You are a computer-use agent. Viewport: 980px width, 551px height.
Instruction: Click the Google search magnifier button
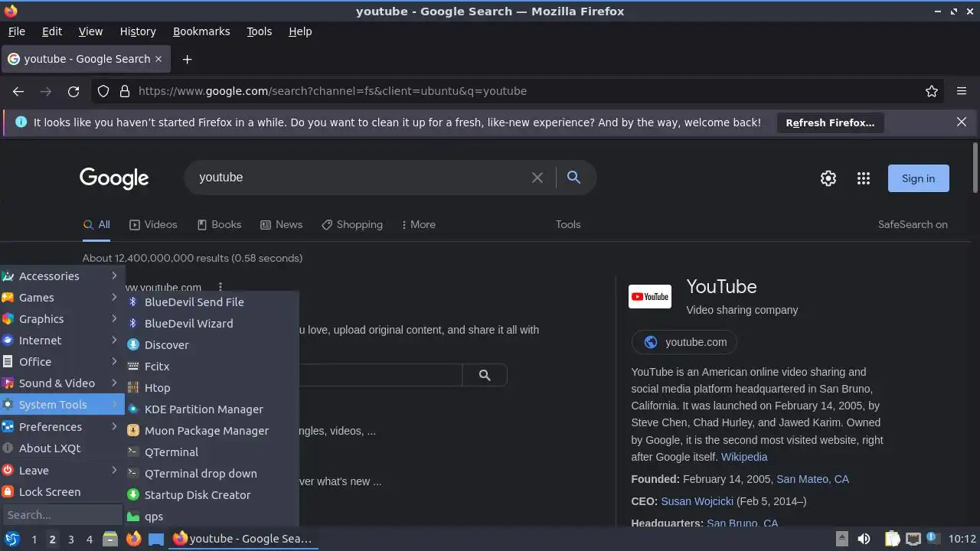click(x=573, y=178)
